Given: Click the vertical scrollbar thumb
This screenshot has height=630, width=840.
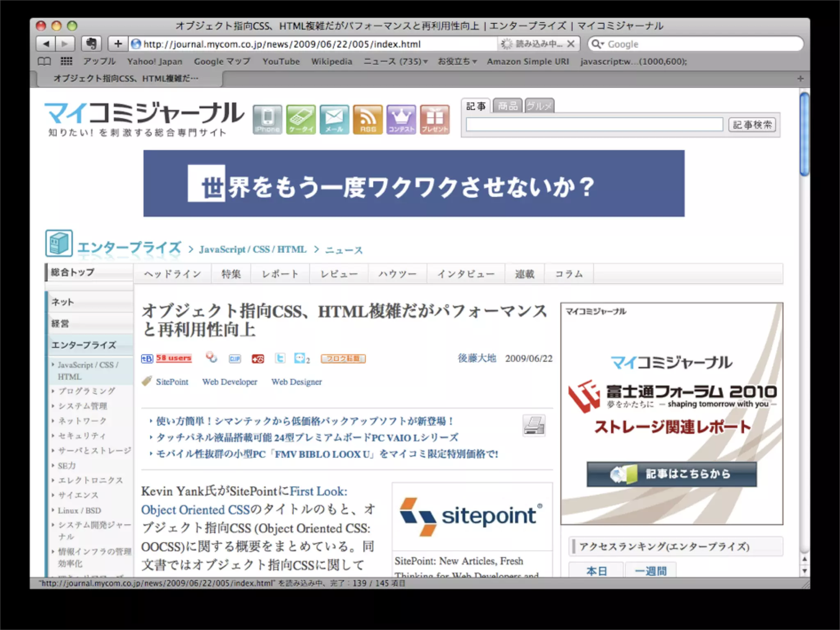Looking at the screenshot, I should pyautogui.click(x=804, y=134).
